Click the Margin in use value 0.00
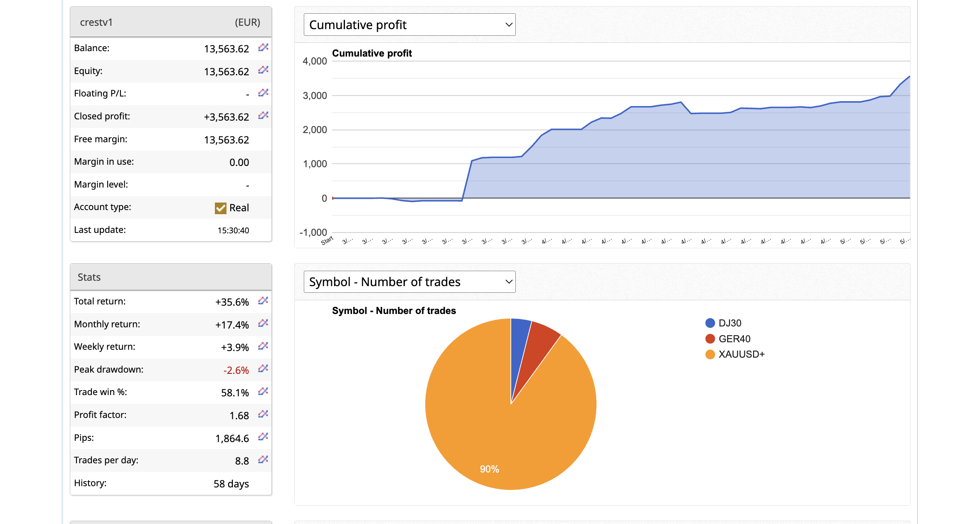This screenshot has width=980, height=524. [x=239, y=162]
